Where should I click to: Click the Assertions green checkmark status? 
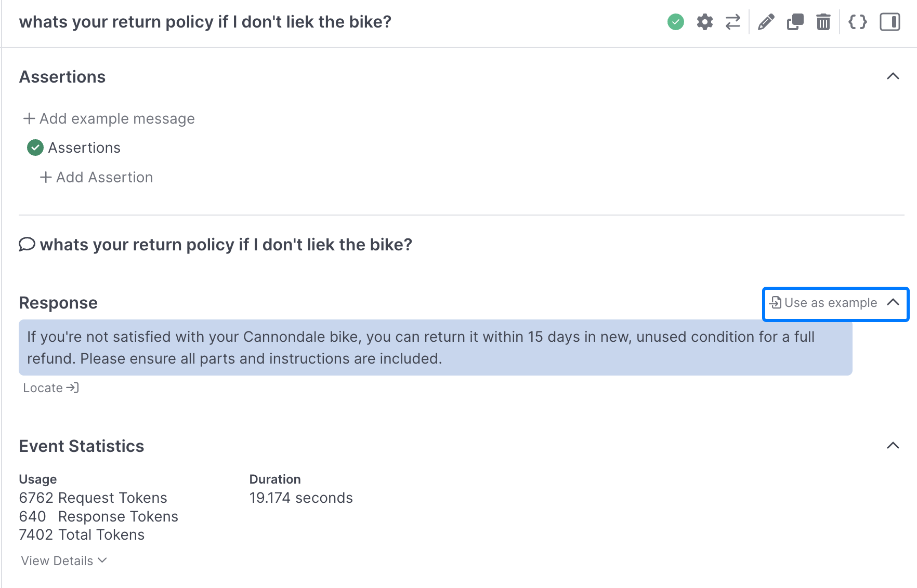(35, 148)
